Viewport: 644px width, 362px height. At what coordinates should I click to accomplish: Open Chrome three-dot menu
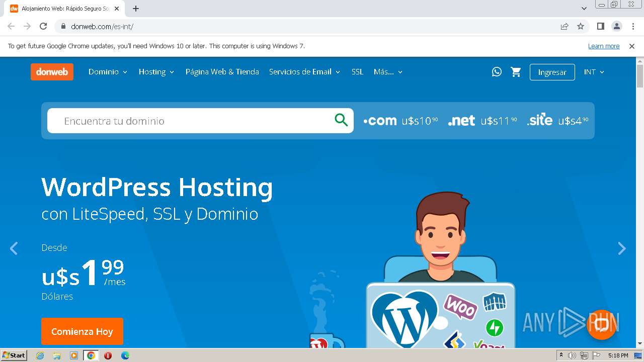(633, 26)
